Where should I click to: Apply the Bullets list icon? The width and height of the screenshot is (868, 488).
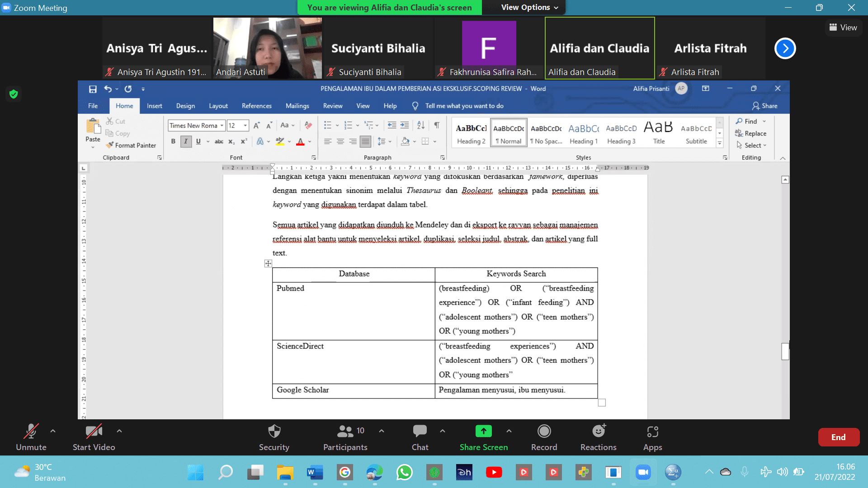pos(328,125)
